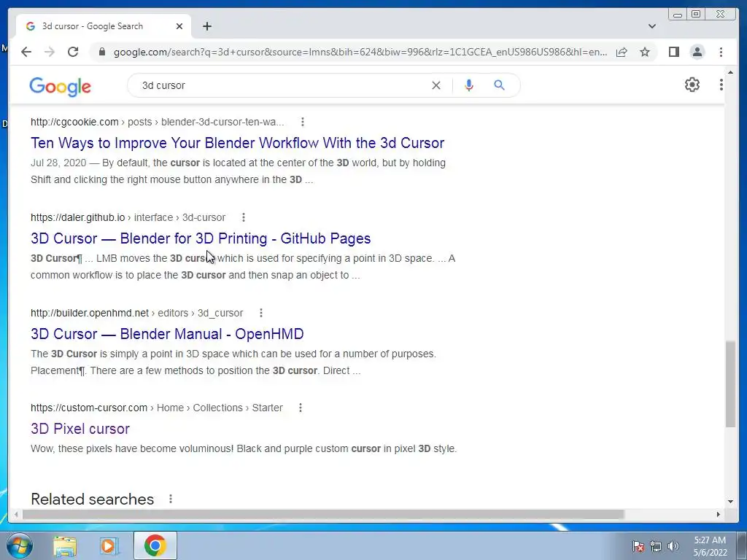Screen dimensions: 747x560
Task: Click the horizontal scrollbar thumb
Action: pos(323,514)
